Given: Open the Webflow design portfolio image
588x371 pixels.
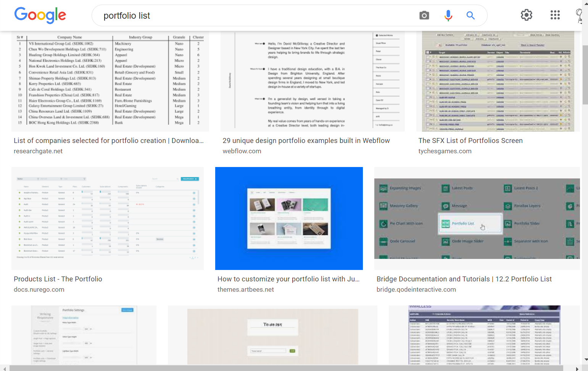Looking at the screenshot, I should point(312,81).
